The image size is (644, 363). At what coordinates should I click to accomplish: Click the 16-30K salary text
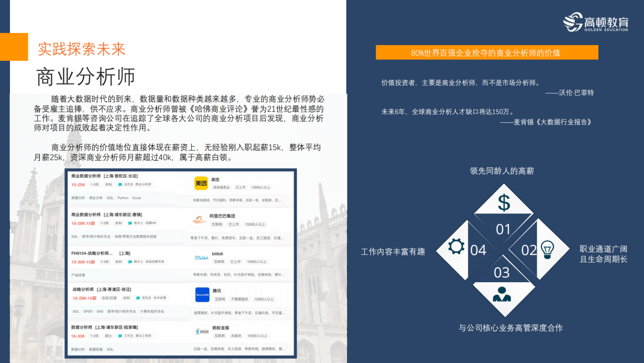coord(78,336)
